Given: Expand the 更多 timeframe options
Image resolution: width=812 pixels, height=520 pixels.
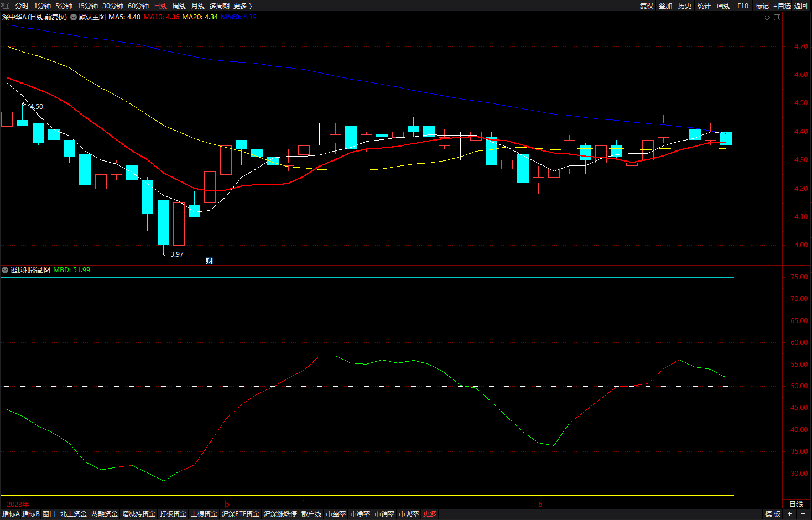Looking at the screenshot, I should coord(242,6).
